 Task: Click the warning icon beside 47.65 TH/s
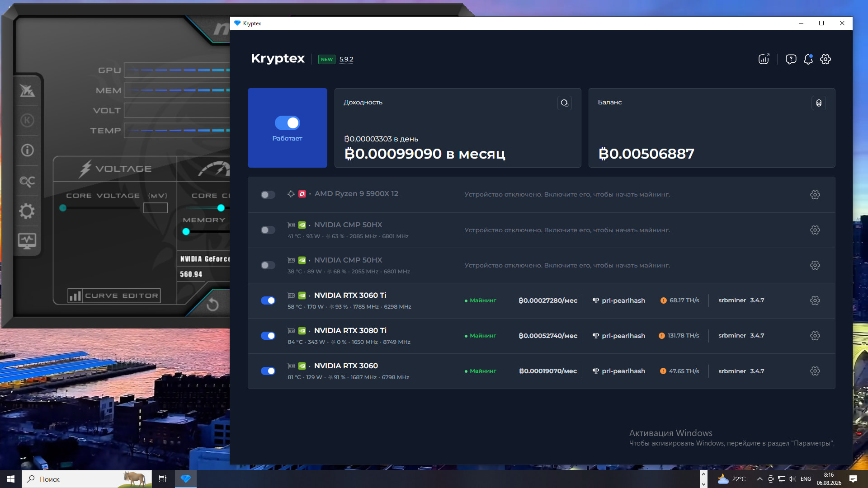coord(663,371)
